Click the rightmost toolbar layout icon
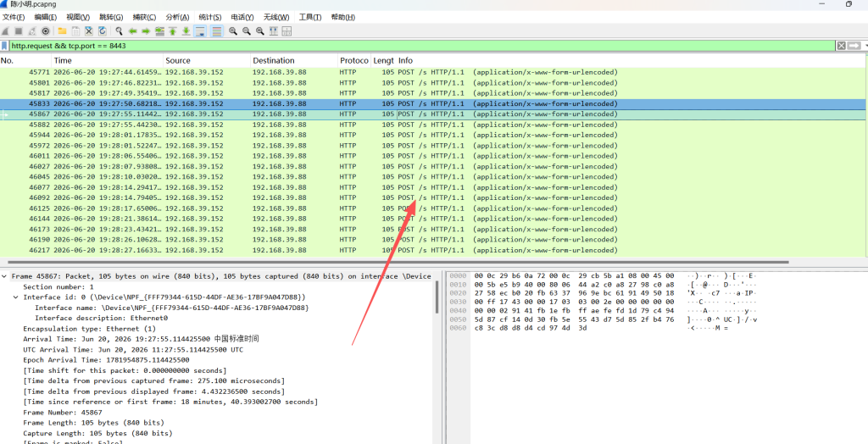 point(287,31)
